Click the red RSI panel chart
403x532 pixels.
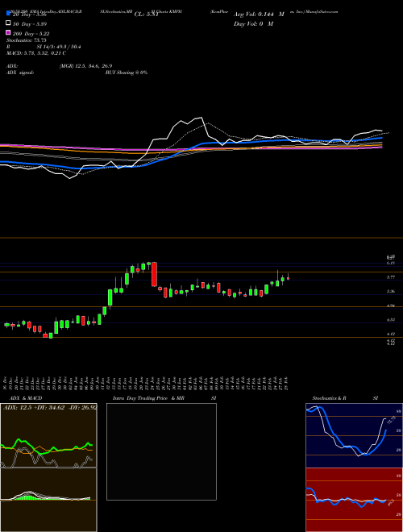point(354,500)
